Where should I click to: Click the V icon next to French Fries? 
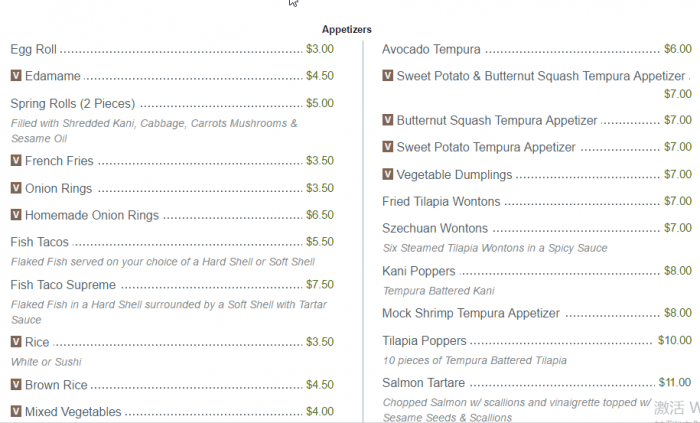[16, 160]
